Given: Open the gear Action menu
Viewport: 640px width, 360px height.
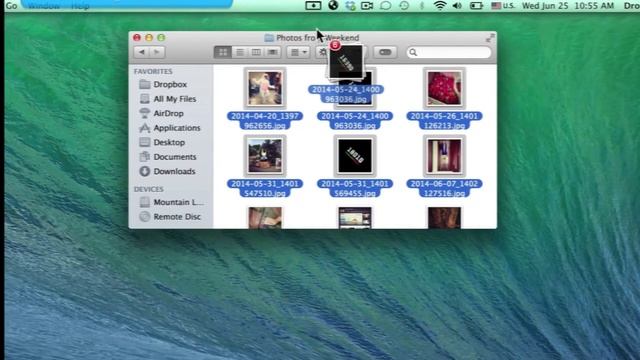Looking at the screenshot, I should (x=322, y=52).
